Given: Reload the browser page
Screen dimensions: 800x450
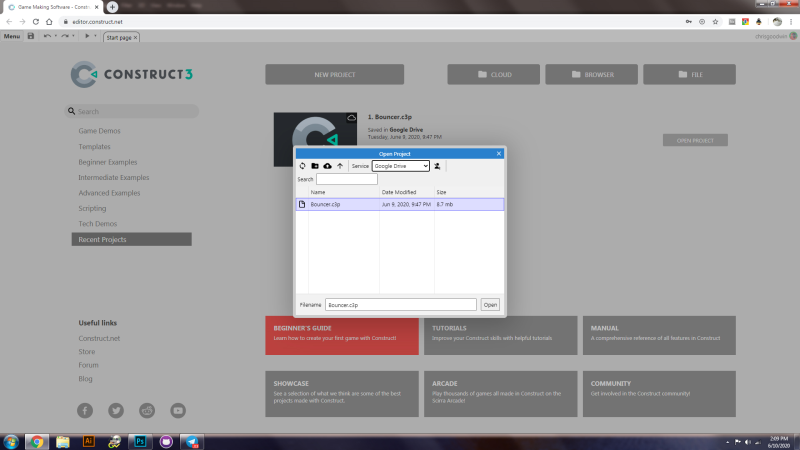Looking at the screenshot, I should (x=36, y=22).
